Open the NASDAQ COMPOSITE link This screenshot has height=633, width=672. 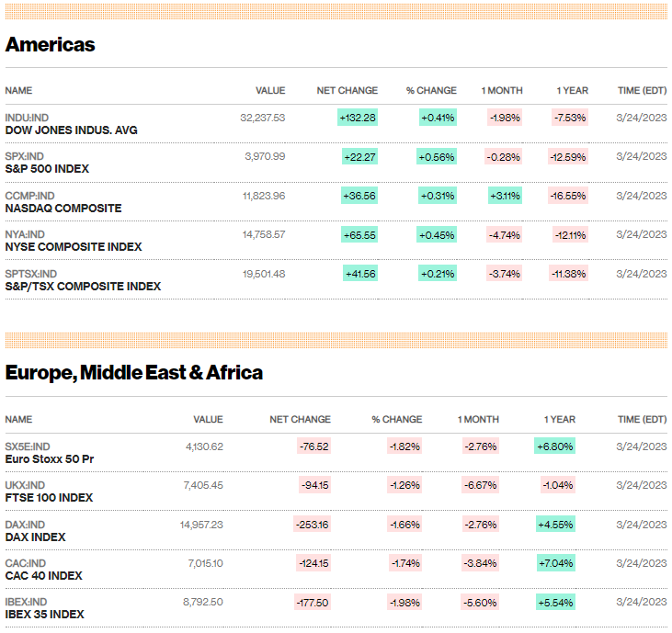(x=63, y=209)
